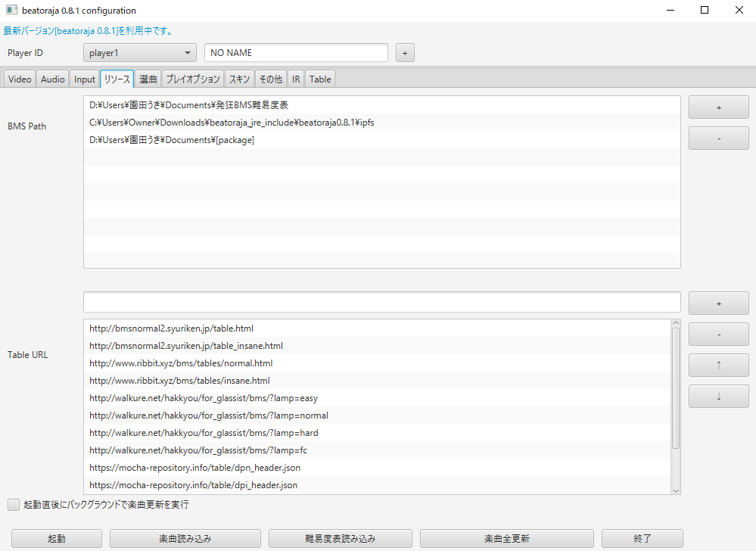Open the Player ID dropdown showing player1

coord(140,53)
